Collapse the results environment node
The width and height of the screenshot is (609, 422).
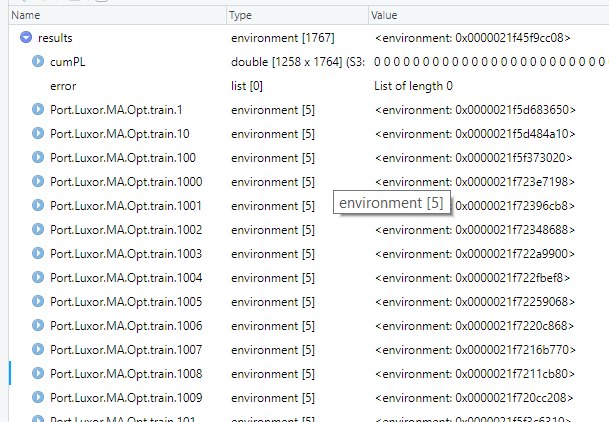click(x=26, y=38)
